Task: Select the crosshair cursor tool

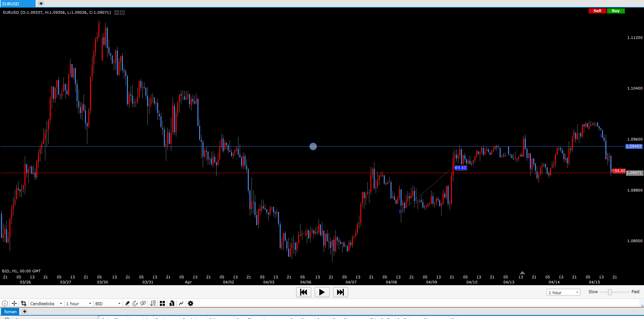Action: pos(14,304)
